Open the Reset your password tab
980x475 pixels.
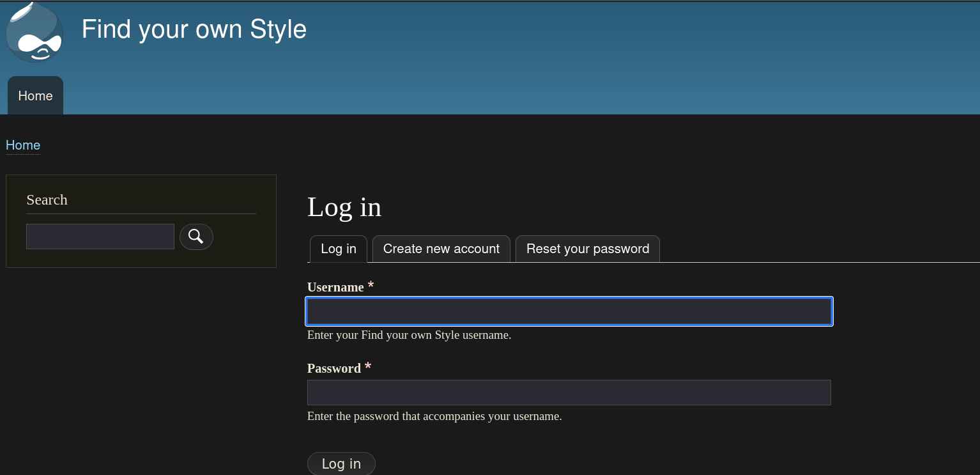pos(587,249)
